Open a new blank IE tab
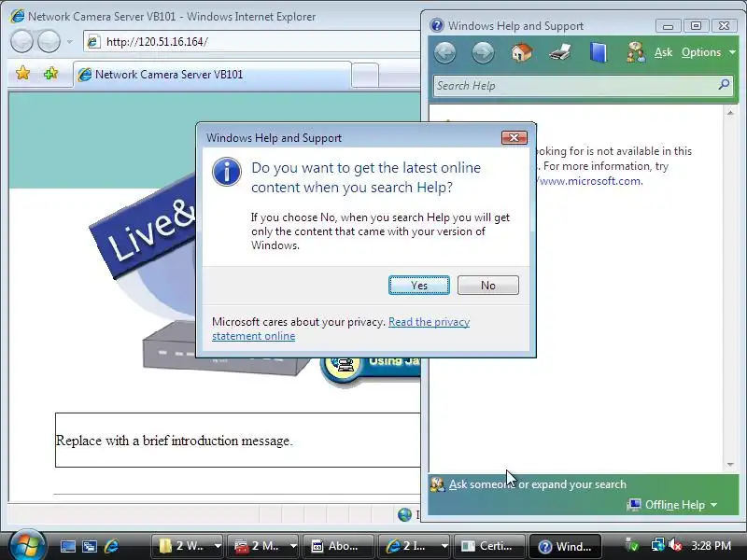 [x=365, y=76]
